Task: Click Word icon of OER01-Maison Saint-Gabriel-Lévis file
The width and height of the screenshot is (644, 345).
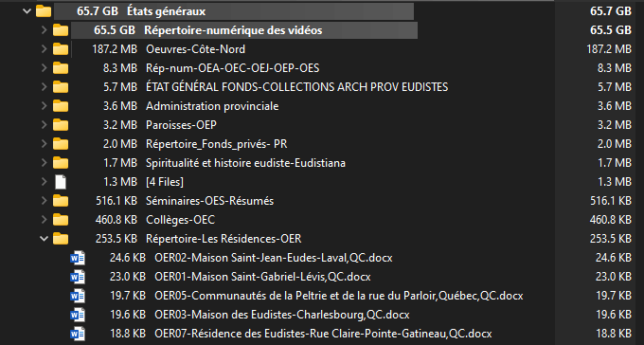Action: click(x=78, y=277)
